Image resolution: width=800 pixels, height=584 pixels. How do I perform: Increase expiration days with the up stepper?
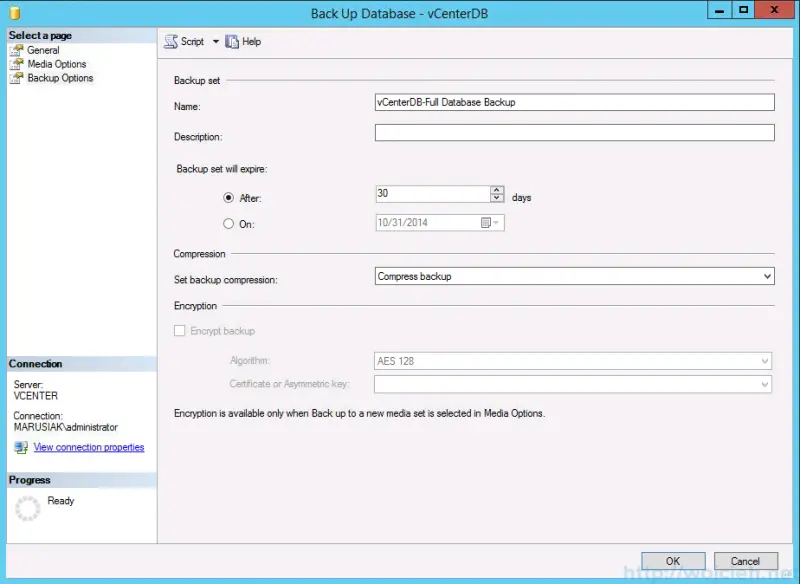pyautogui.click(x=497, y=189)
